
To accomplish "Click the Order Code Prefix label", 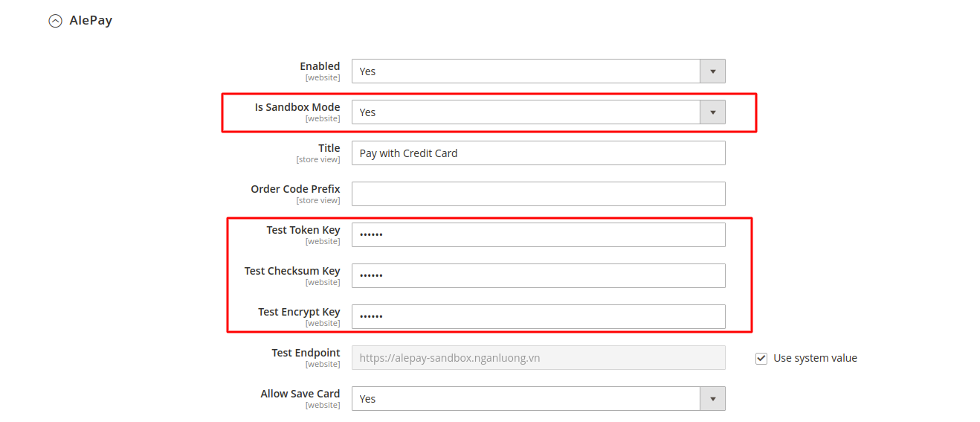I will point(295,189).
